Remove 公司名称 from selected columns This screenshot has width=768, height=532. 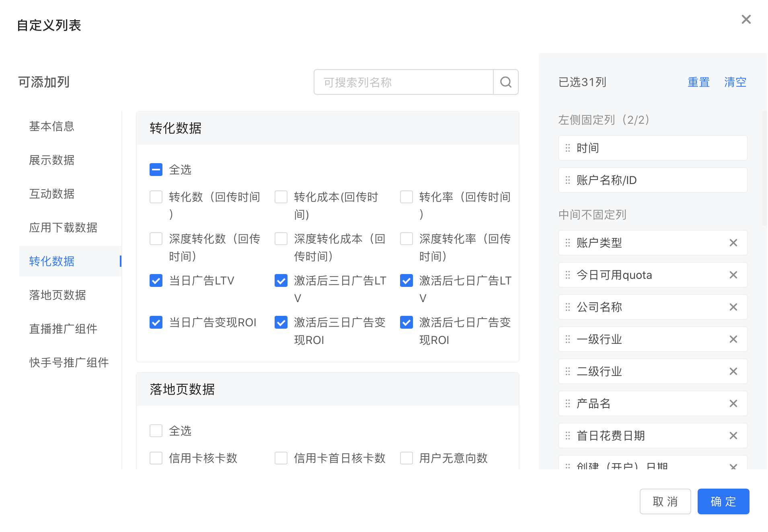[x=733, y=307]
